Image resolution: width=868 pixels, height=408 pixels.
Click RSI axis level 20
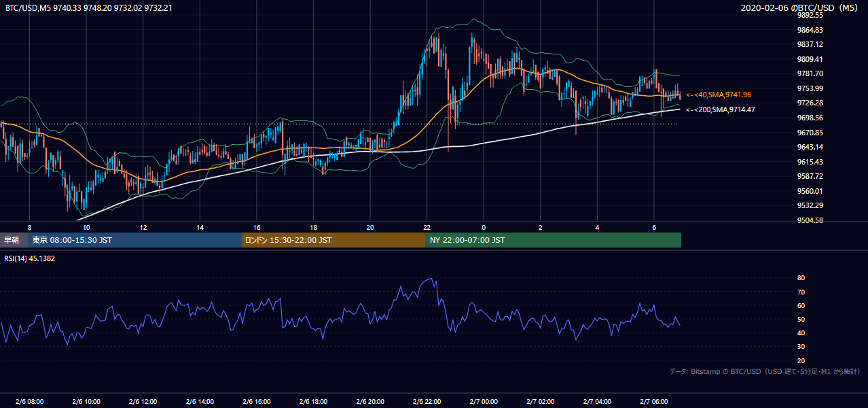click(x=801, y=360)
